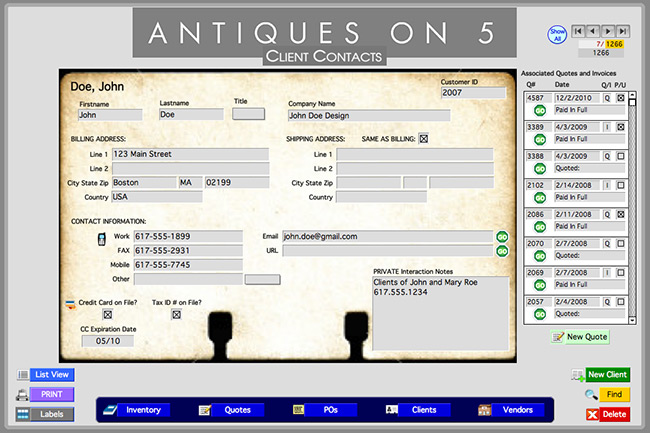
Task: Go to next record arrow
Action: pyautogui.click(x=608, y=31)
